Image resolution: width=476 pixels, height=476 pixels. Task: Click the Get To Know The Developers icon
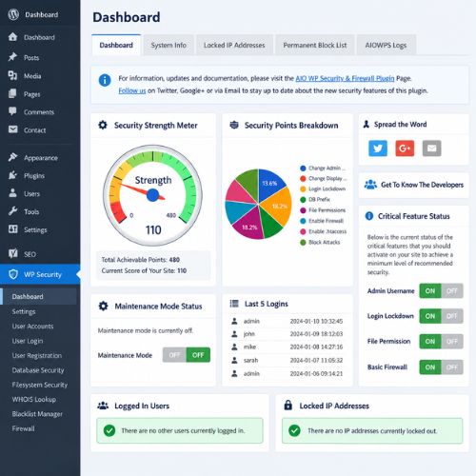[x=370, y=185]
